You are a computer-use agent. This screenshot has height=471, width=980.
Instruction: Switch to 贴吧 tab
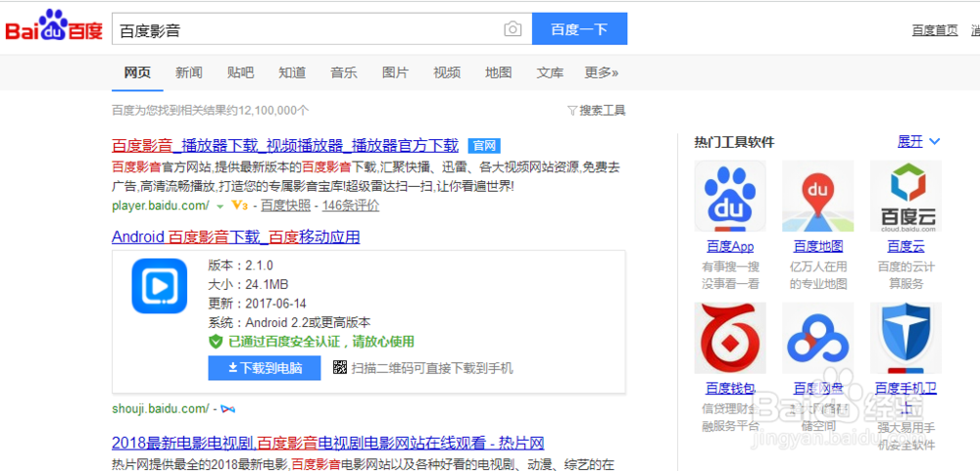coord(241,72)
